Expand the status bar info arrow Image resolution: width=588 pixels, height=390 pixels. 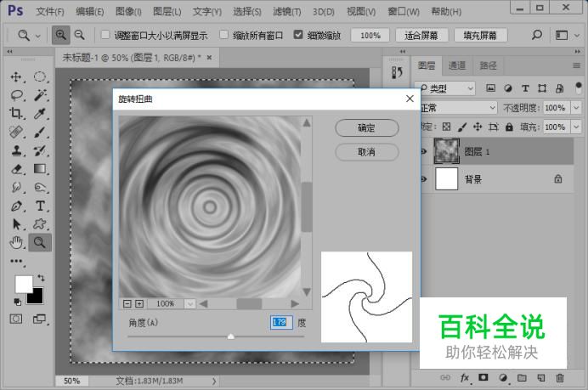tap(214, 381)
